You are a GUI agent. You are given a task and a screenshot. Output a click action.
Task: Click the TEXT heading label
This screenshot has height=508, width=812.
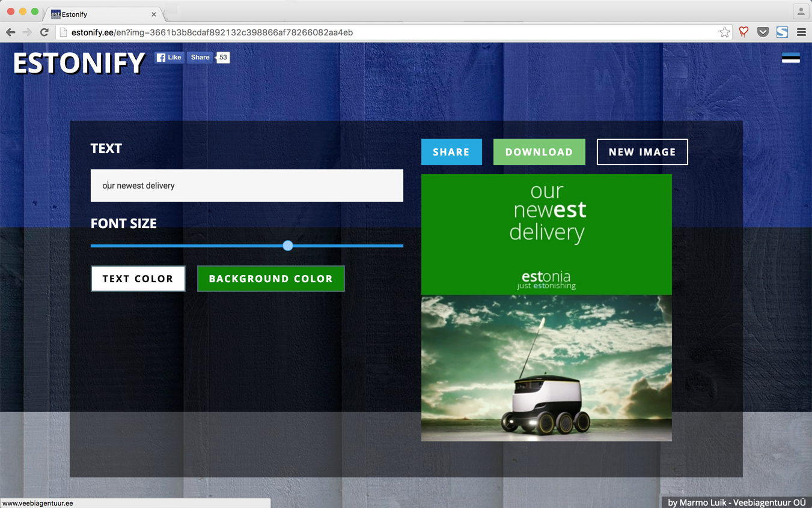[x=106, y=148]
